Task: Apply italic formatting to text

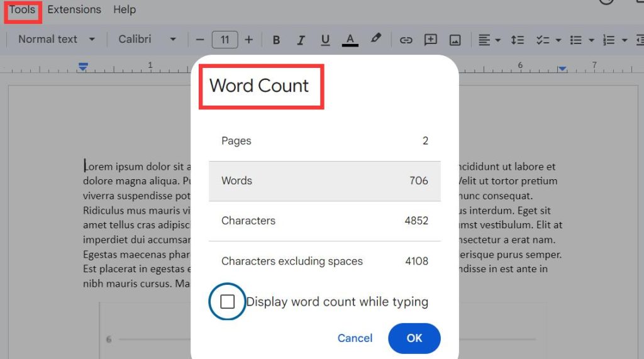Action: click(x=301, y=40)
